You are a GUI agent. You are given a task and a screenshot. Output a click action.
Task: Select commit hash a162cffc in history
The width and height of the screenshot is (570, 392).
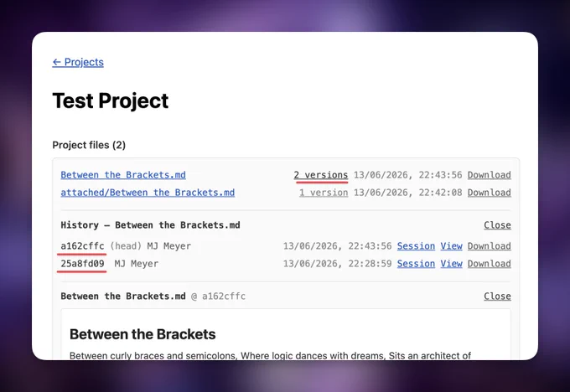click(x=82, y=246)
